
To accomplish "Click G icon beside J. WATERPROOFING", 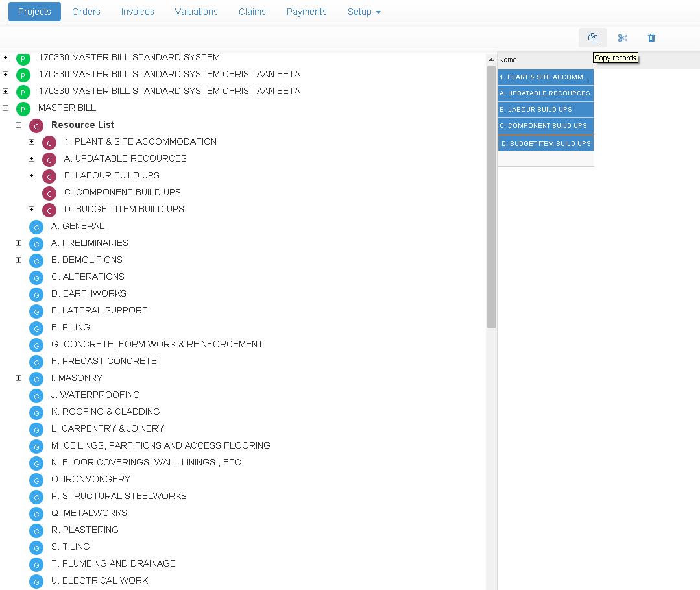I will [x=36, y=396].
